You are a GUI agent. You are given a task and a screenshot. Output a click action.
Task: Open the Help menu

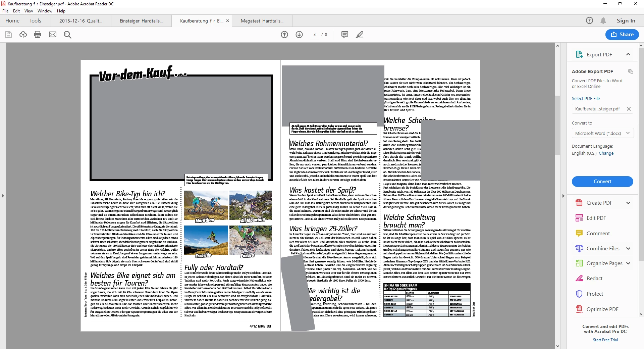[61, 11]
